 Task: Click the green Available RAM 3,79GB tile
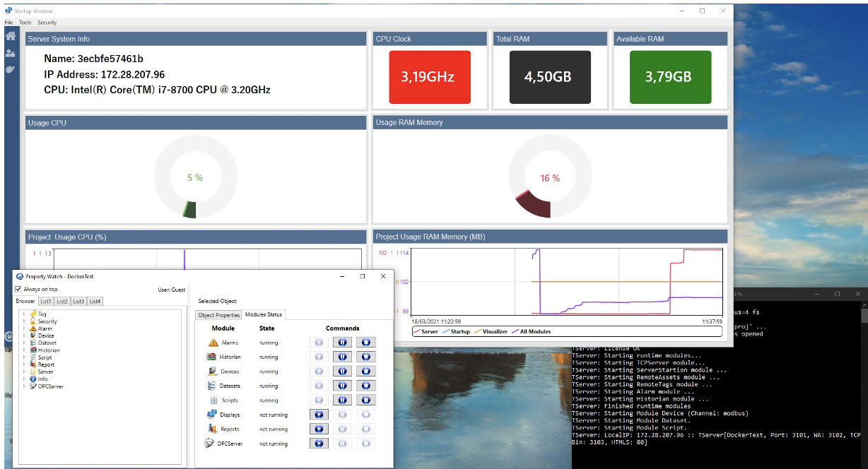pos(669,77)
